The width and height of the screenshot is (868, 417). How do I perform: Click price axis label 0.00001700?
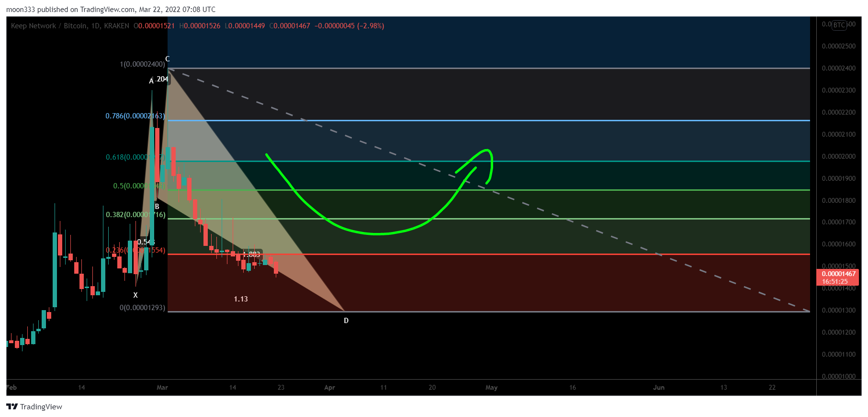click(838, 222)
